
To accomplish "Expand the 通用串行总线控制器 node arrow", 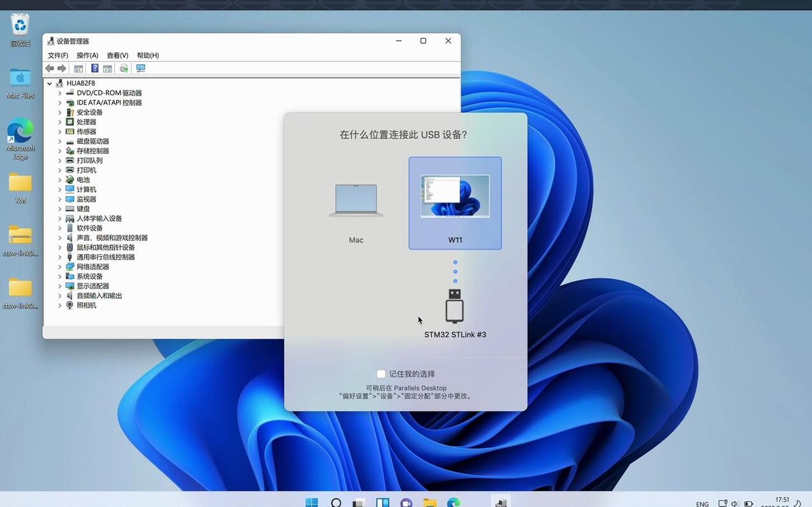I will (x=60, y=257).
